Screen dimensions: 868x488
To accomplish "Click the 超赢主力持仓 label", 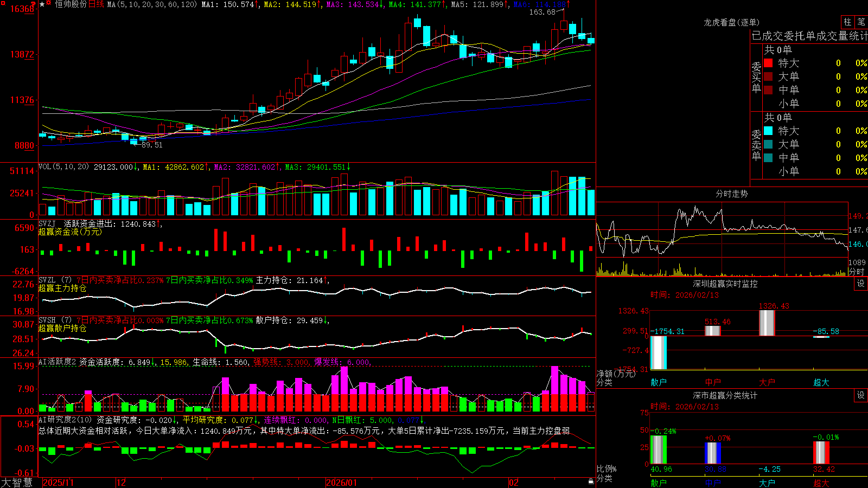I will [62, 288].
